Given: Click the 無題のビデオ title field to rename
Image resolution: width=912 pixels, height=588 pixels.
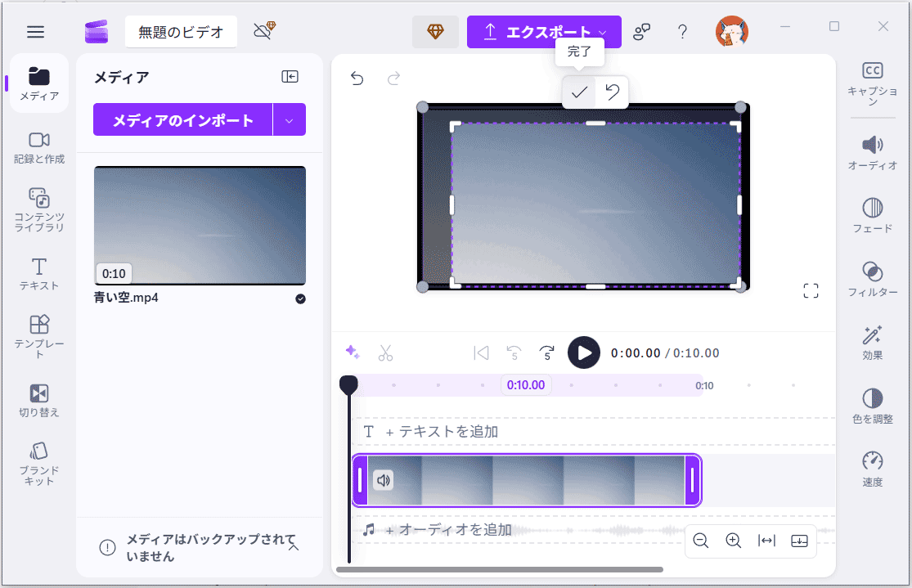Looking at the screenshot, I should 181,32.
